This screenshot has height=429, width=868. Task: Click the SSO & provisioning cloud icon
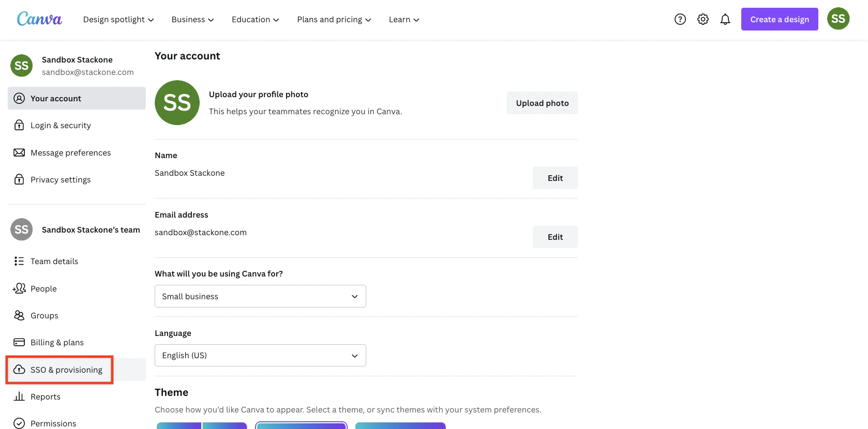(x=19, y=370)
